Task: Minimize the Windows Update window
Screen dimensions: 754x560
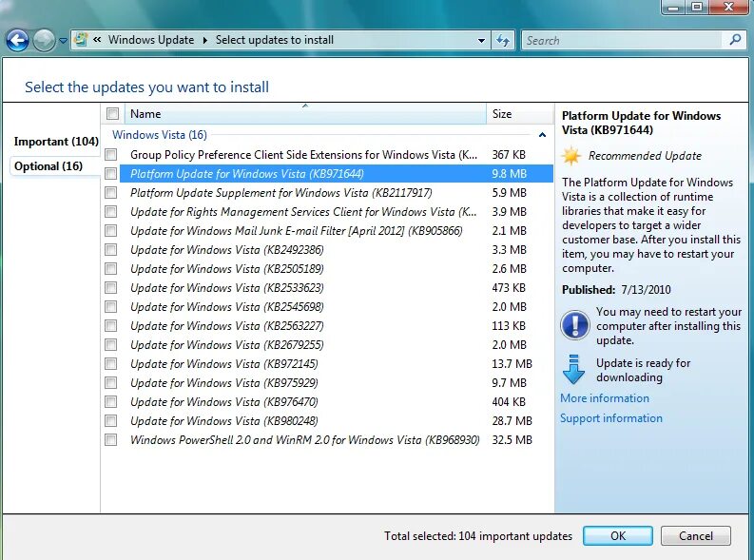Action: (x=673, y=8)
